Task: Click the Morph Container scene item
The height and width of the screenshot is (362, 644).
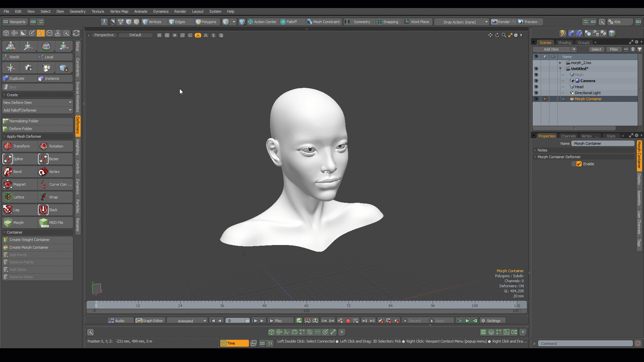Action: 588,99
